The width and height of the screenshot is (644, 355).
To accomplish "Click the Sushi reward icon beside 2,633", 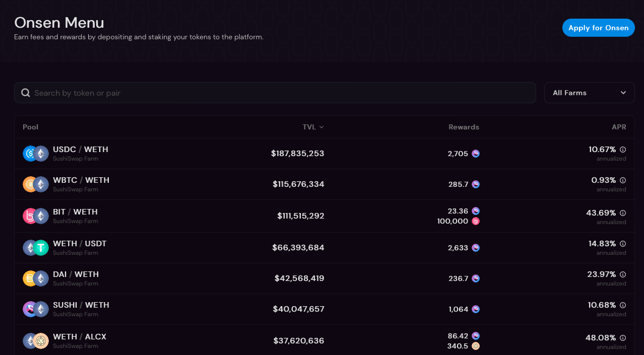I will (x=476, y=248).
